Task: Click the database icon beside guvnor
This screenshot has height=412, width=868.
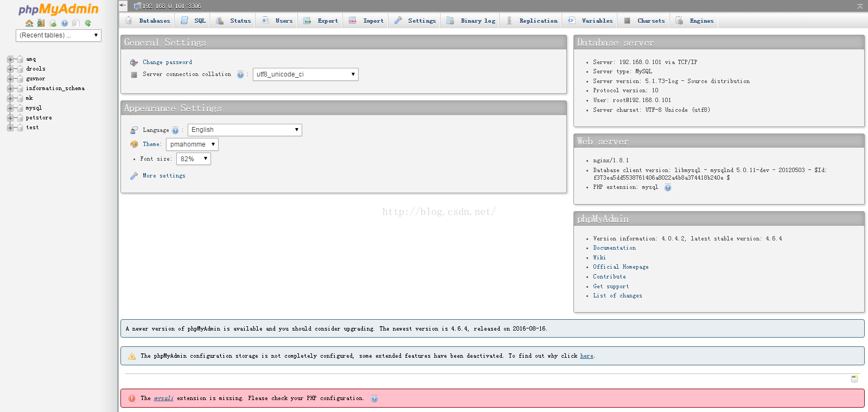Action: click(20, 79)
